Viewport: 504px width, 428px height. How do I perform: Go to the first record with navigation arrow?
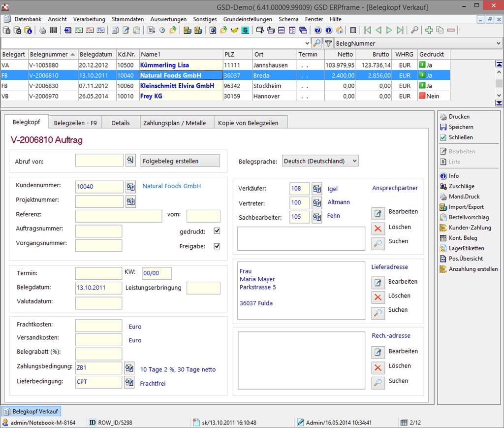point(367,30)
